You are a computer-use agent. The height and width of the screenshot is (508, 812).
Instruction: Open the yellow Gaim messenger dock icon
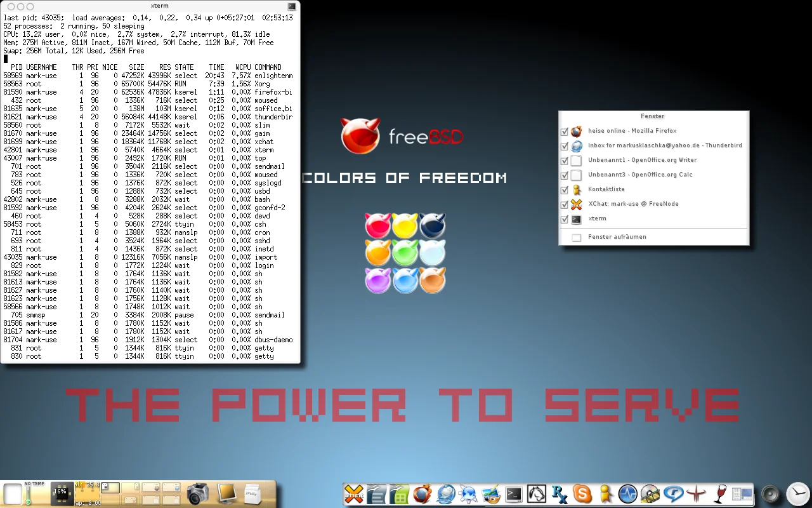pos(605,493)
